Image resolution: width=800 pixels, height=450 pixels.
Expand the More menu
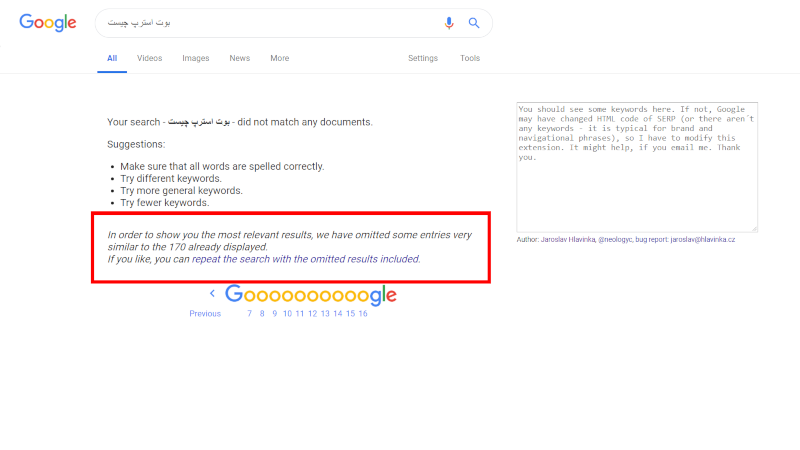pyautogui.click(x=280, y=58)
